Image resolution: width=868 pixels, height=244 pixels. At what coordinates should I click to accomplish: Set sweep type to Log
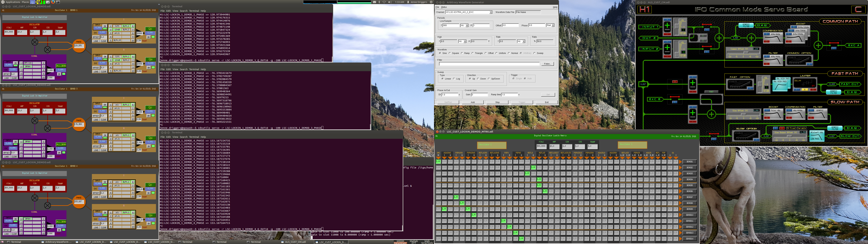point(454,79)
